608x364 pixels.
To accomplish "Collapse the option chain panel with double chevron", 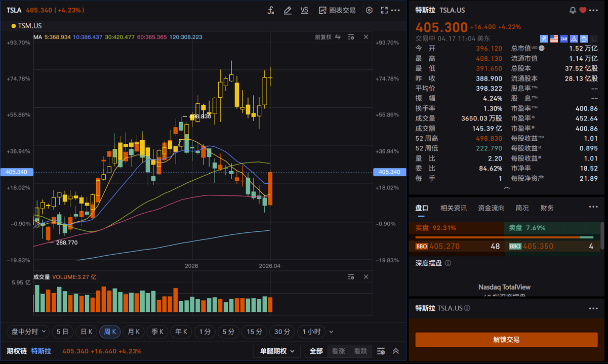I will coord(396,351).
